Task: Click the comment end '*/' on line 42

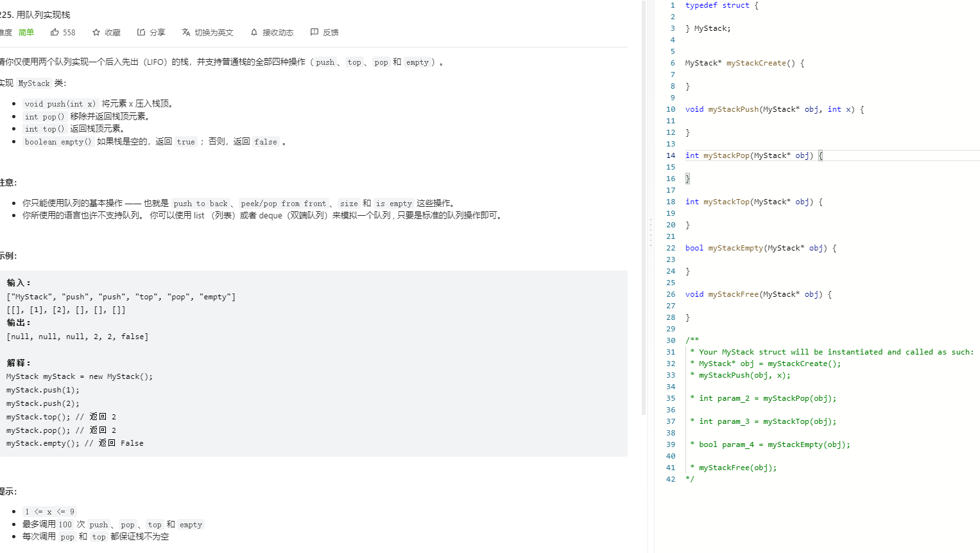Action: pos(689,479)
